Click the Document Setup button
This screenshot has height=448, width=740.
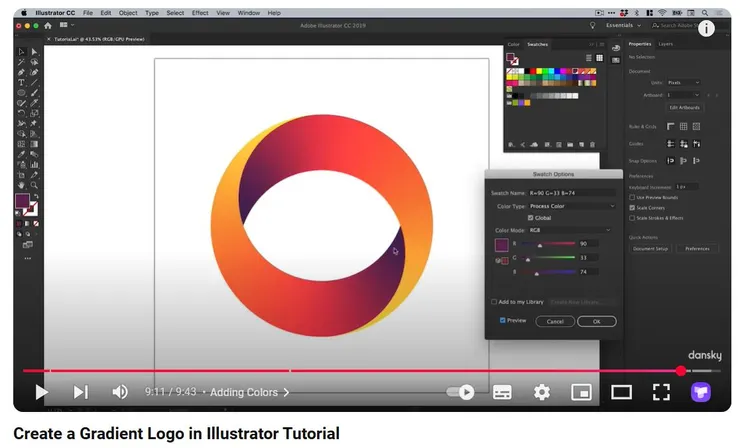coord(650,249)
